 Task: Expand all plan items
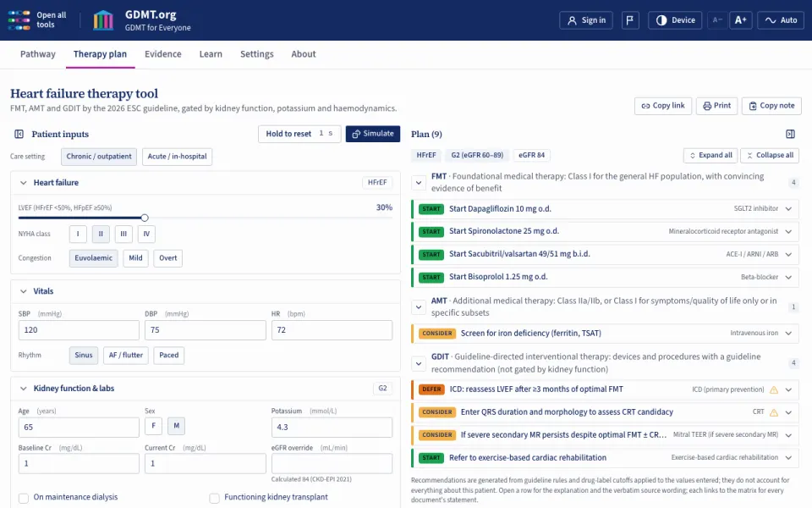pos(710,155)
